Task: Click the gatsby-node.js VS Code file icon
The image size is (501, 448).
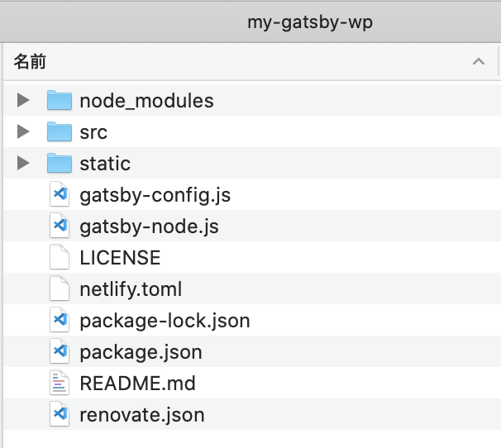Action: 60,226
